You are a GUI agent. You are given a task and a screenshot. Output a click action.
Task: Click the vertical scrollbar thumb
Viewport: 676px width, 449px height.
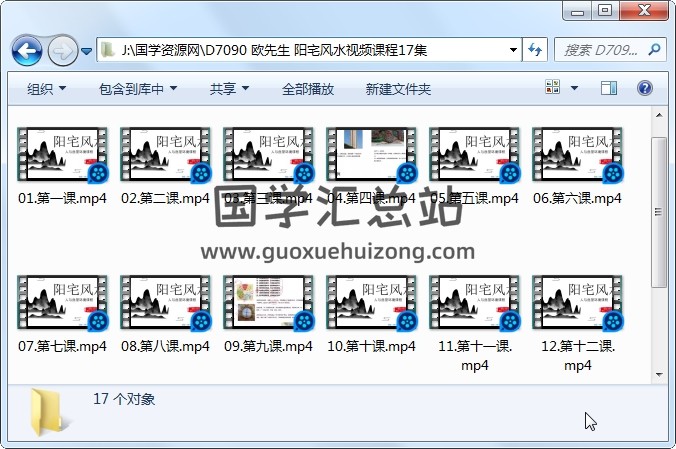coord(659,212)
